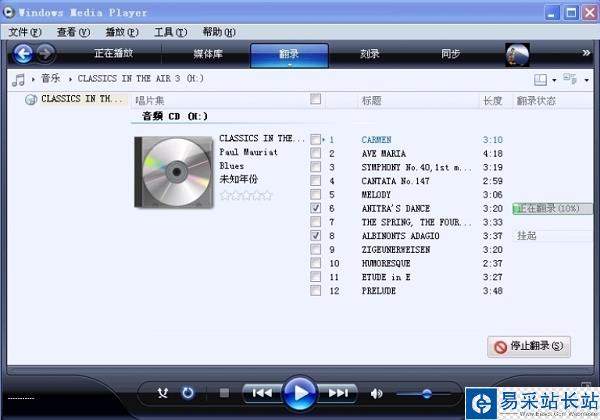Click the Windows Media Player title icon

pyautogui.click(x=8, y=12)
